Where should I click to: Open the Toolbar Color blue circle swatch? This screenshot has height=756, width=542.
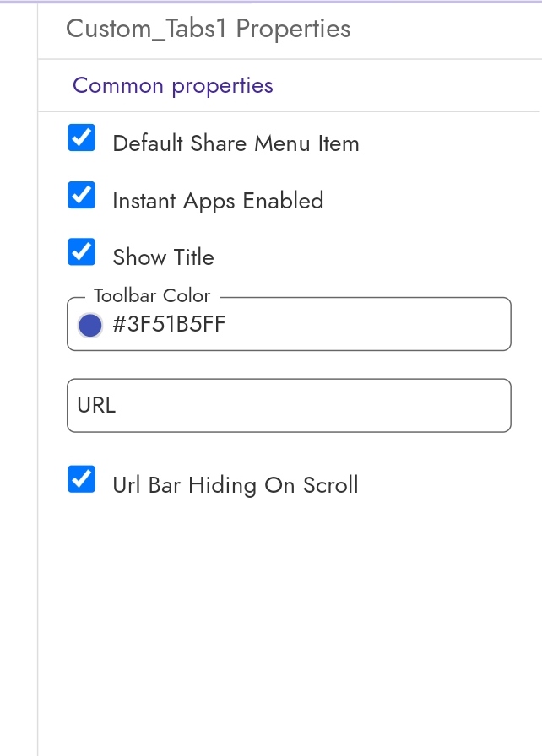pos(90,325)
